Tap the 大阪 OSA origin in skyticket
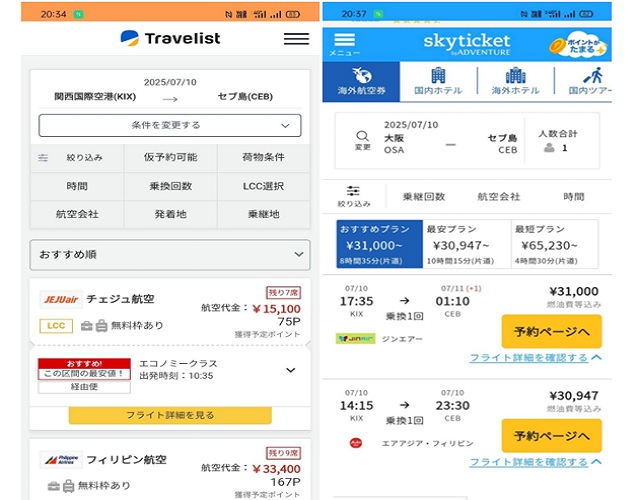Screen dimensions: 640x500 (x=394, y=144)
